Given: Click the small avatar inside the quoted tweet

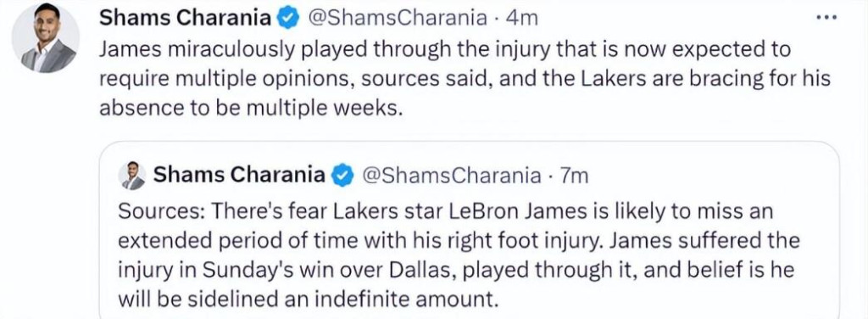Looking at the screenshot, I should (131, 176).
